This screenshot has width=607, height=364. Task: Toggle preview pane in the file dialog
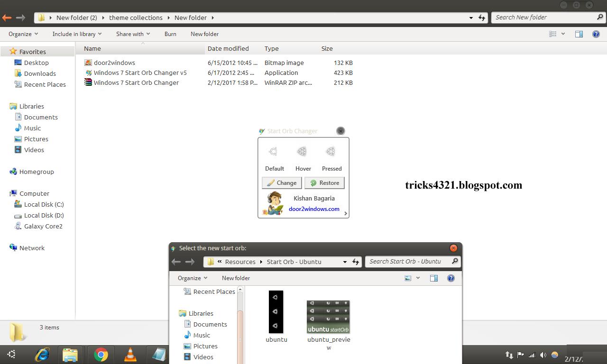pyautogui.click(x=434, y=278)
